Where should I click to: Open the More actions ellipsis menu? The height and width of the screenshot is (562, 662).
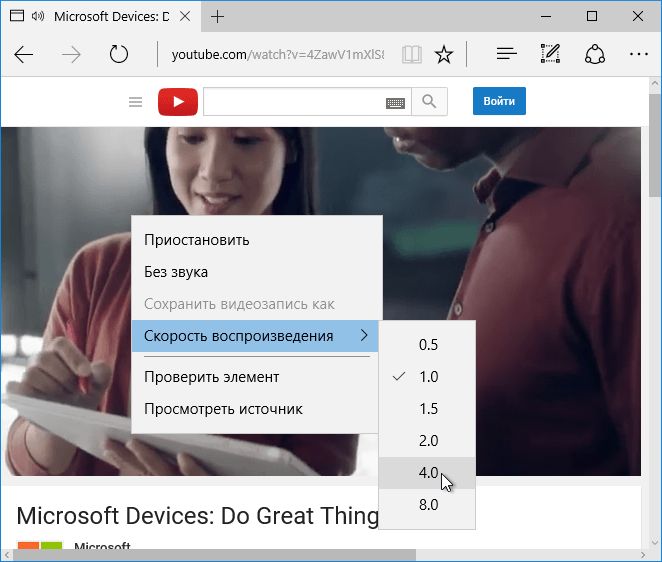coord(638,54)
